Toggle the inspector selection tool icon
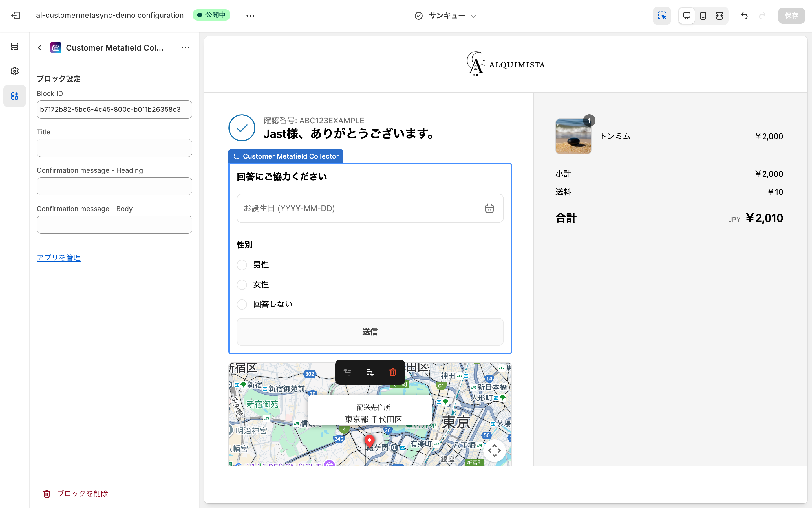Image resolution: width=812 pixels, height=508 pixels. click(662, 16)
